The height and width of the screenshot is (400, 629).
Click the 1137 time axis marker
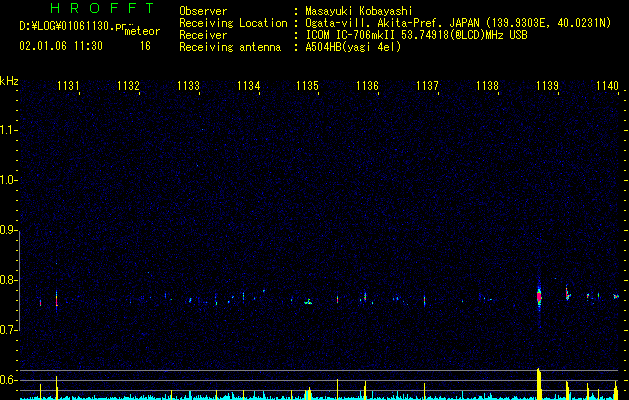[427, 85]
